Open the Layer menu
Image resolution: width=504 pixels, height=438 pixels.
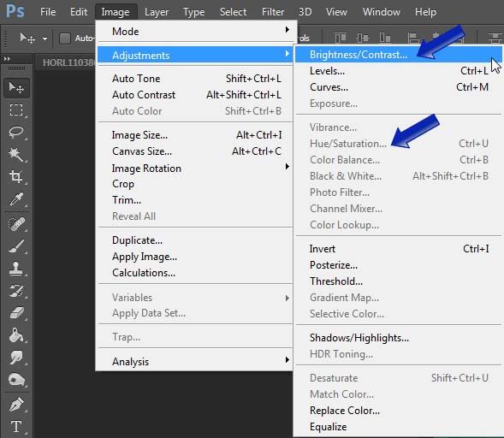157,12
